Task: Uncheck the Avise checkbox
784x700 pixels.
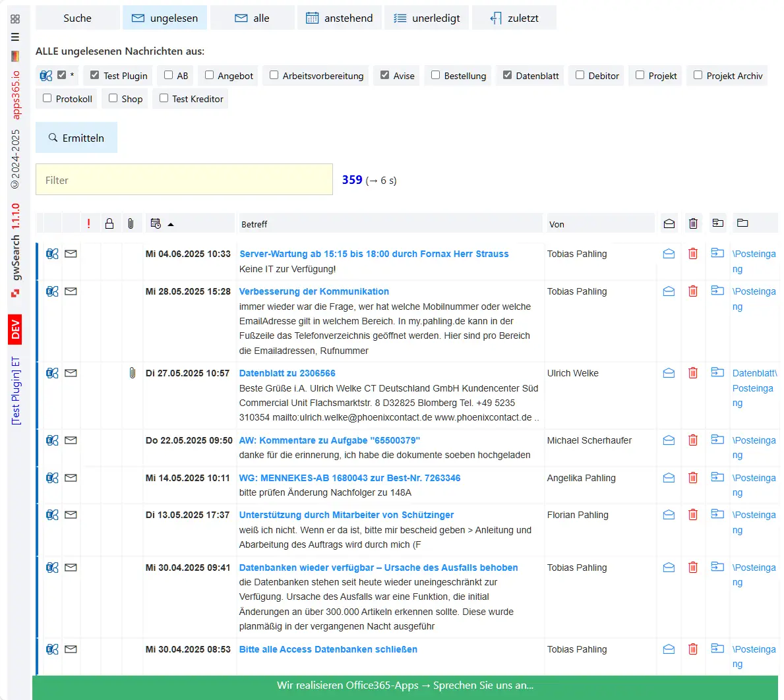Action: [x=384, y=75]
